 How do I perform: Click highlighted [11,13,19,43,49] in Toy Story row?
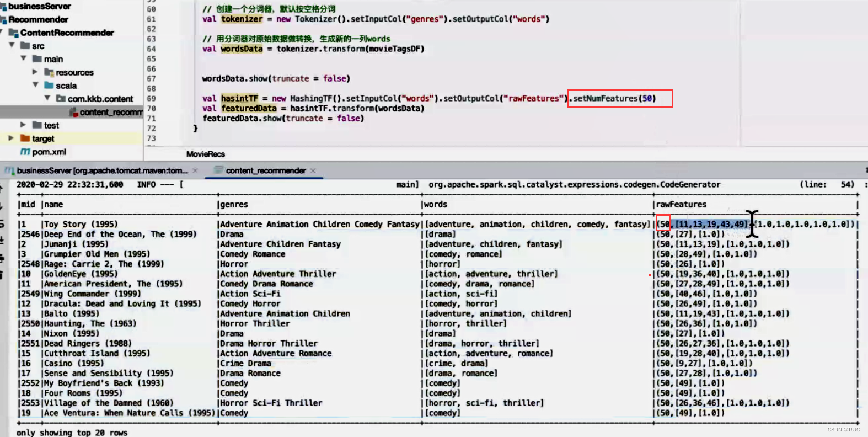tap(712, 224)
